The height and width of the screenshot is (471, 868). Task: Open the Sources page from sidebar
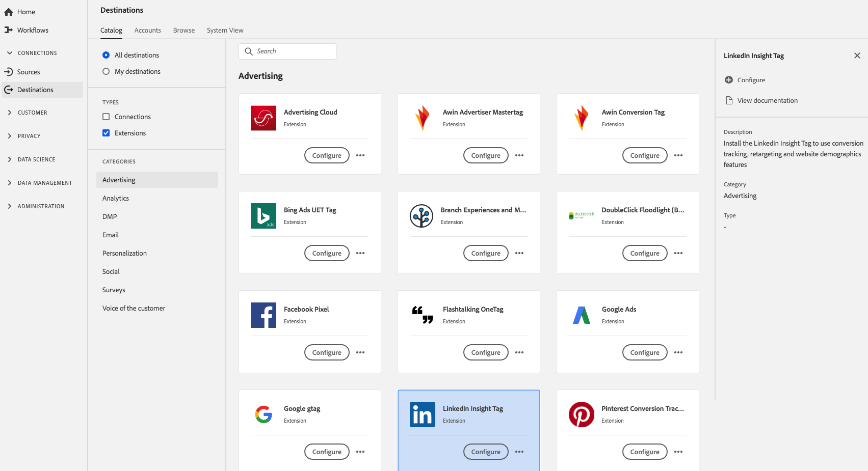(x=29, y=72)
